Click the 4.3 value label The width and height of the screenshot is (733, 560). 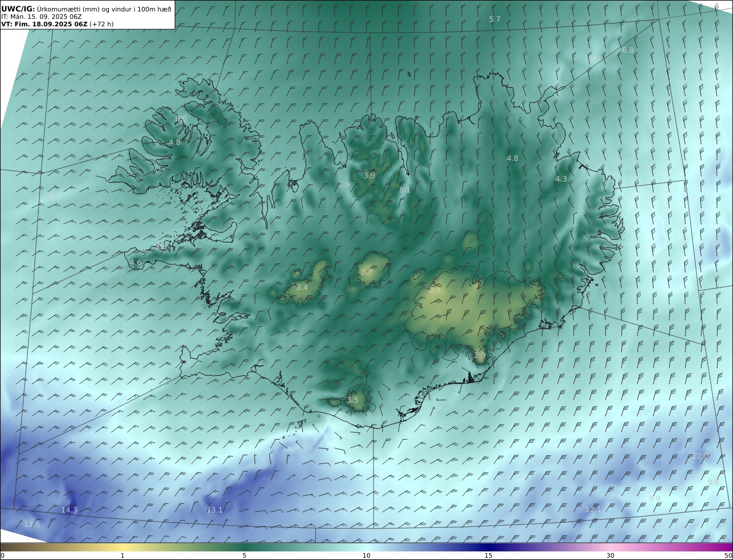(x=561, y=179)
